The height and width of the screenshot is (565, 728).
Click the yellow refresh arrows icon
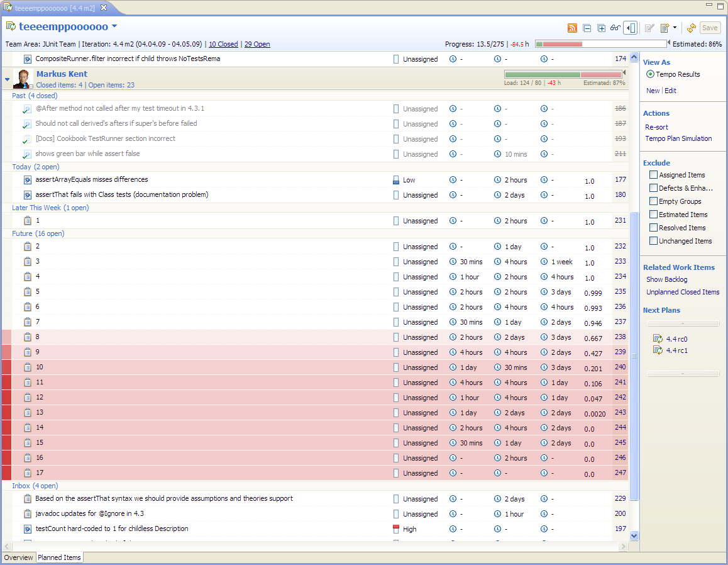692,28
